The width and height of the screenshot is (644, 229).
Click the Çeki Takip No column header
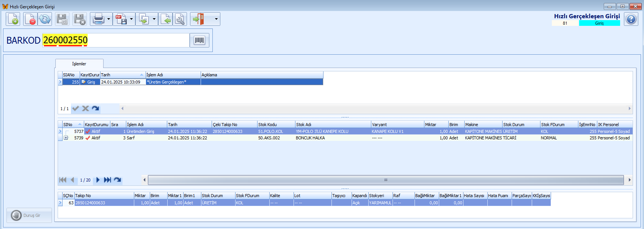tap(234, 125)
